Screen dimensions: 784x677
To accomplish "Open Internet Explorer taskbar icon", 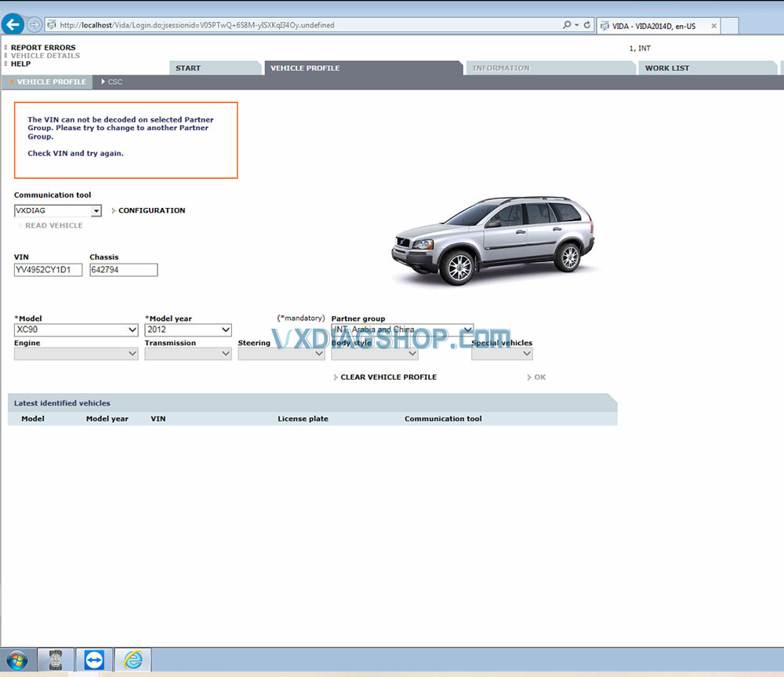I will 132,661.
